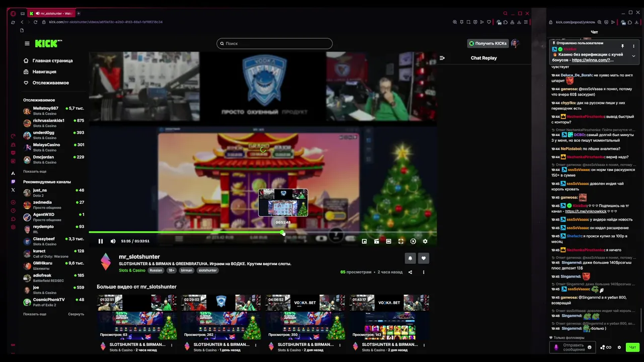Viewport: 644px width, 362px height.
Task: Enable picture-in-picture mini player
Action: pyautogui.click(x=364, y=241)
